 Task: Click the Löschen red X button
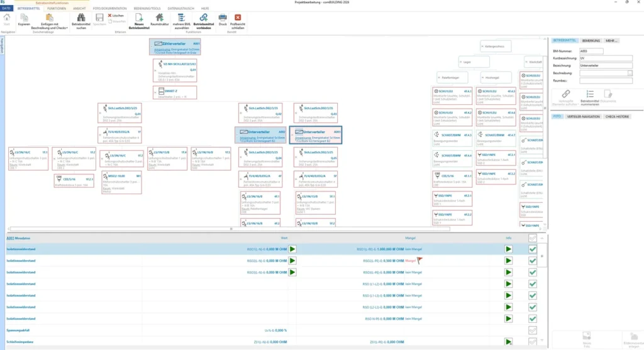[x=116, y=16]
